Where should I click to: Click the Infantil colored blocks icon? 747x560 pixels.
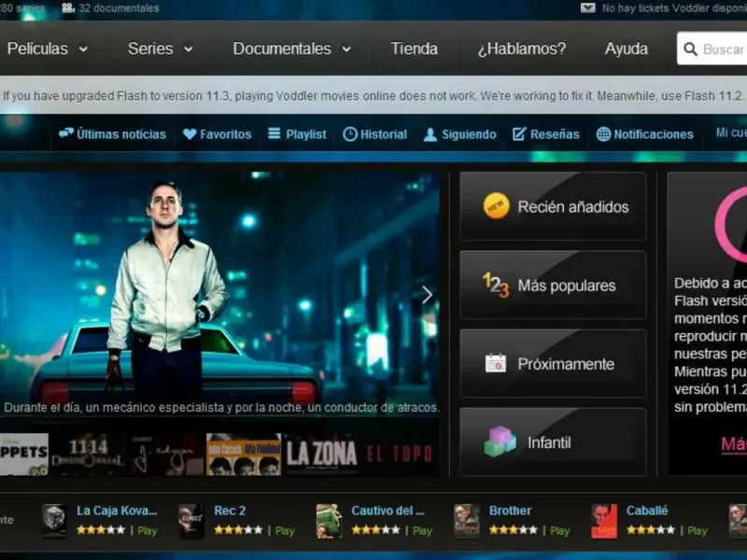pyautogui.click(x=500, y=441)
